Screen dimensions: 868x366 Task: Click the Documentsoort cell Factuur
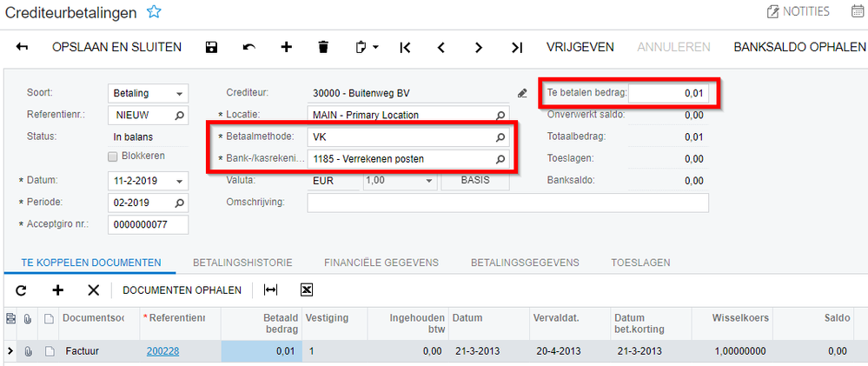click(x=99, y=351)
